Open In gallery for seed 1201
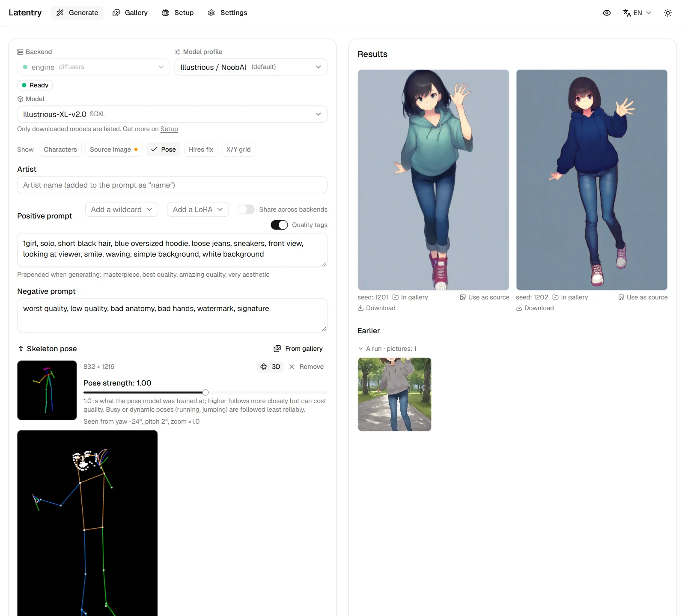 (410, 297)
